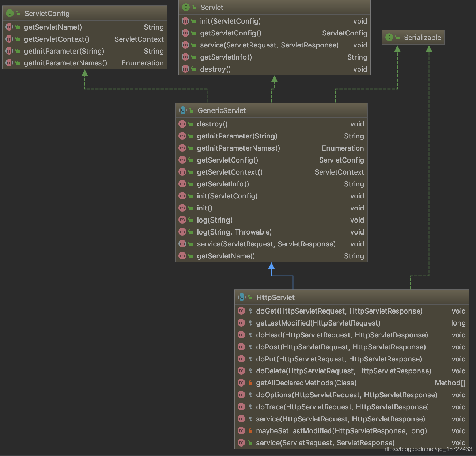Click method icon of GenericServlet destroy()
Image resolution: width=476 pixels, height=456 pixels.
(x=182, y=124)
